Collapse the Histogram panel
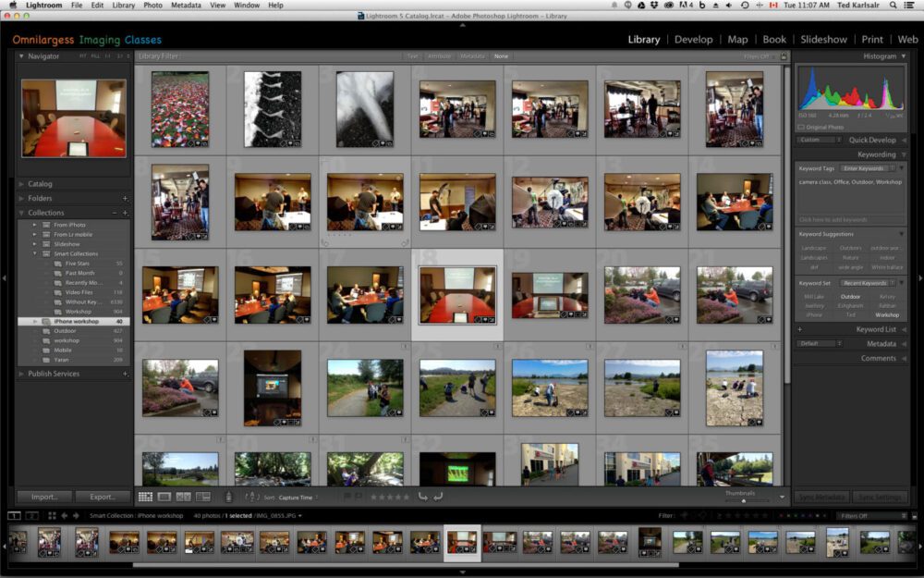This screenshot has height=578, width=924. tap(904, 56)
